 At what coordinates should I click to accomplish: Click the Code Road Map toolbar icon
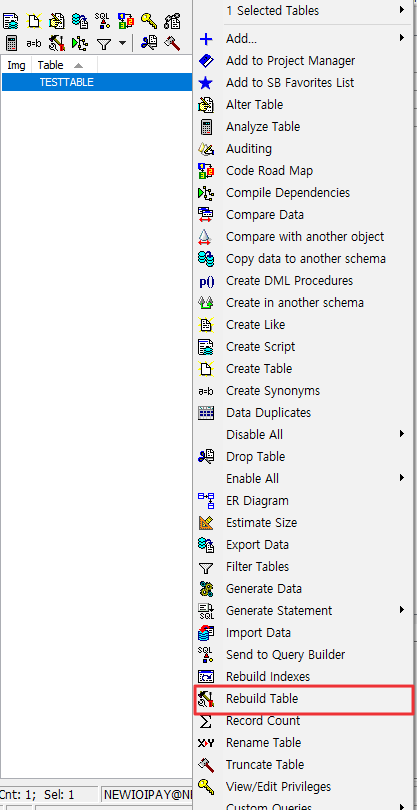coord(126,21)
